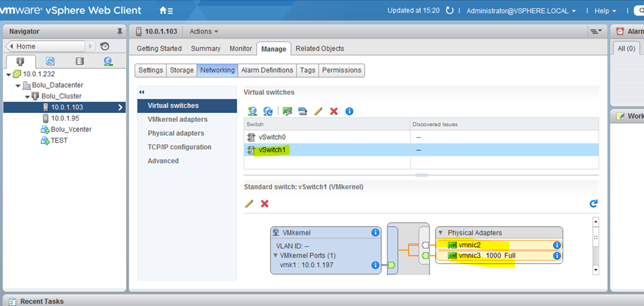Click Migrate VMkernel adapter icon
644x306 pixels.
[x=303, y=111]
